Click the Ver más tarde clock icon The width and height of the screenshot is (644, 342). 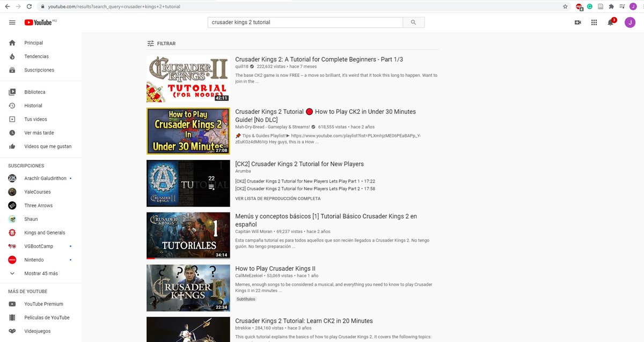(12, 133)
